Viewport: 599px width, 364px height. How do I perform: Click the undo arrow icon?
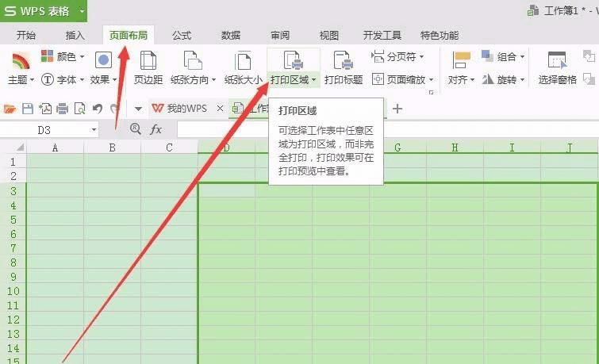[x=98, y=109]
